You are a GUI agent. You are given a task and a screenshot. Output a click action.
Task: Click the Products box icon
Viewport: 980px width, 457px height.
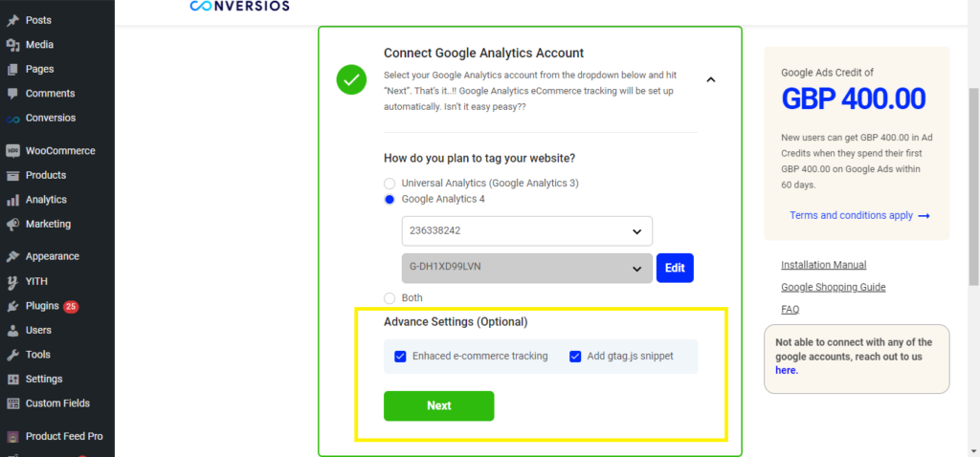(12, 175)
